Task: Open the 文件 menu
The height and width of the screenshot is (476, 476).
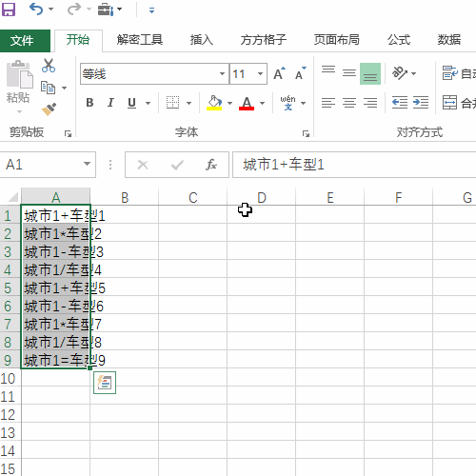Action: coord(25,41)
